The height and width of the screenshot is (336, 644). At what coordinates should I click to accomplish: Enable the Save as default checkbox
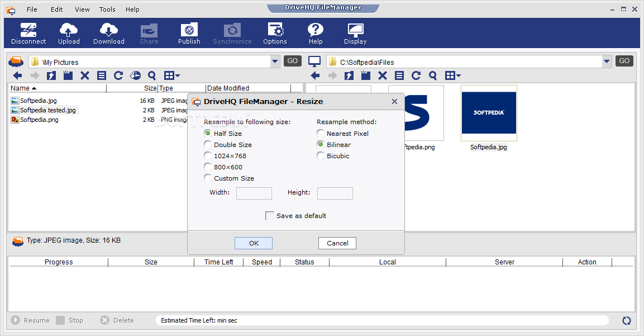[269, 216]
